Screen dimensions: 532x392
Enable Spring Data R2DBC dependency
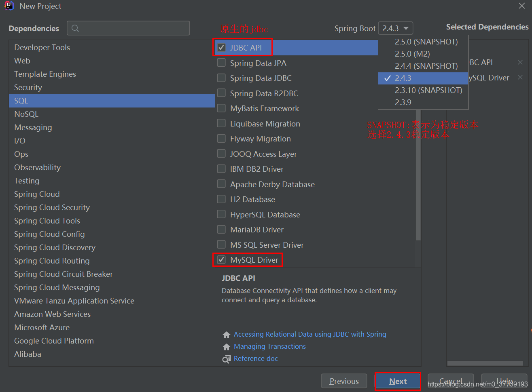pos(221,93)
